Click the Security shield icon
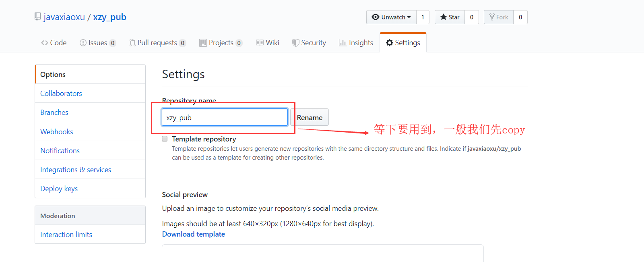 tap(295, 43)
